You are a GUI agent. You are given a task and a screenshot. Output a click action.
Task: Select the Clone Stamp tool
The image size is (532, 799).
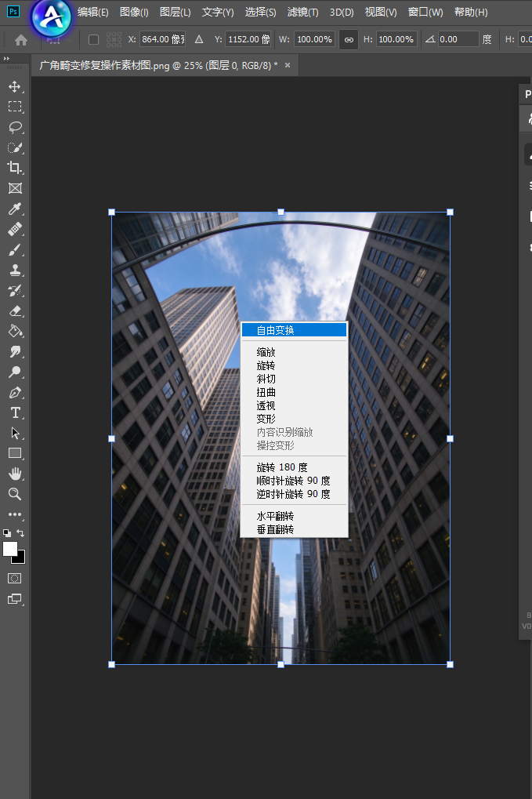[15, 270]
